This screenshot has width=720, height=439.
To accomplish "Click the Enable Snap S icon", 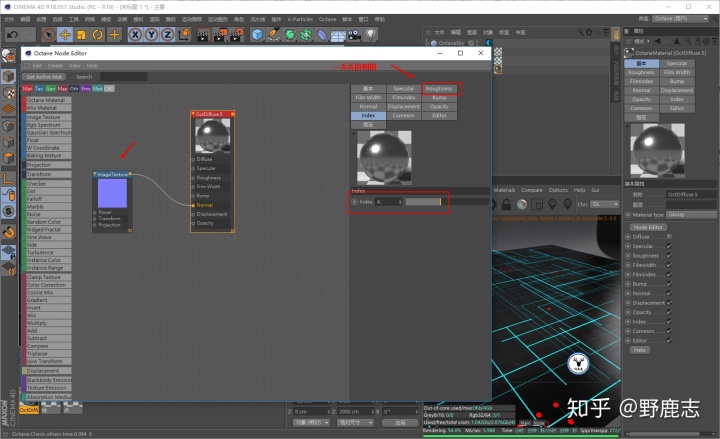I will (9, 211).
